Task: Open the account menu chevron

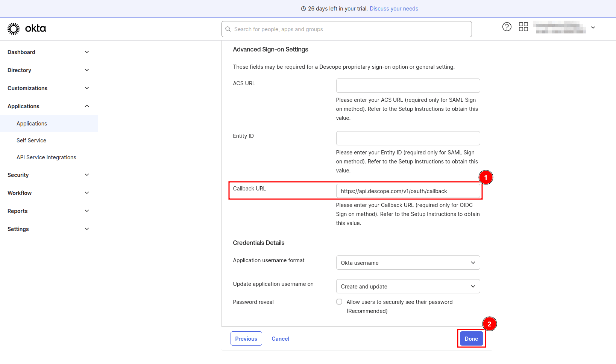Action: point(593,28)
